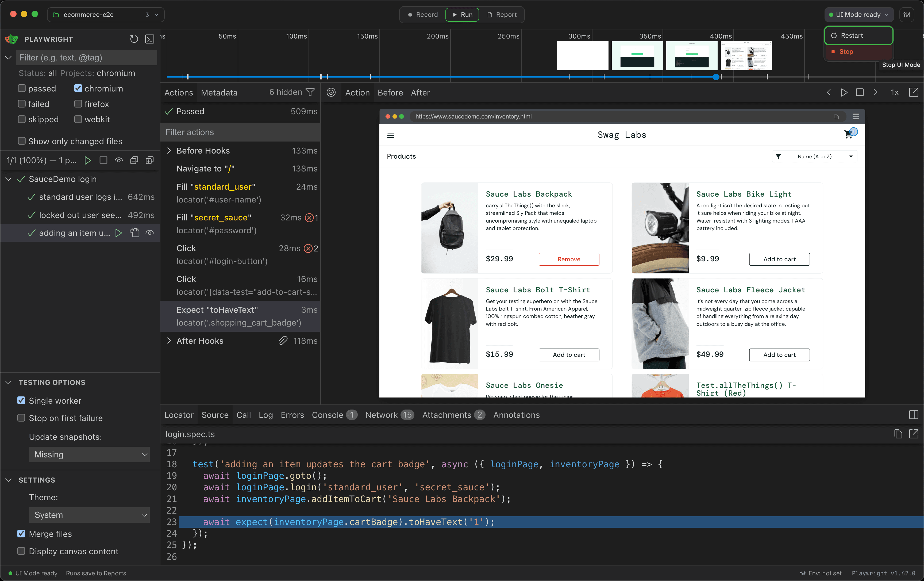Click the Run button
The width and height of the screenshot is (924, 581).
pyautogui.click(x=462, y=15)
